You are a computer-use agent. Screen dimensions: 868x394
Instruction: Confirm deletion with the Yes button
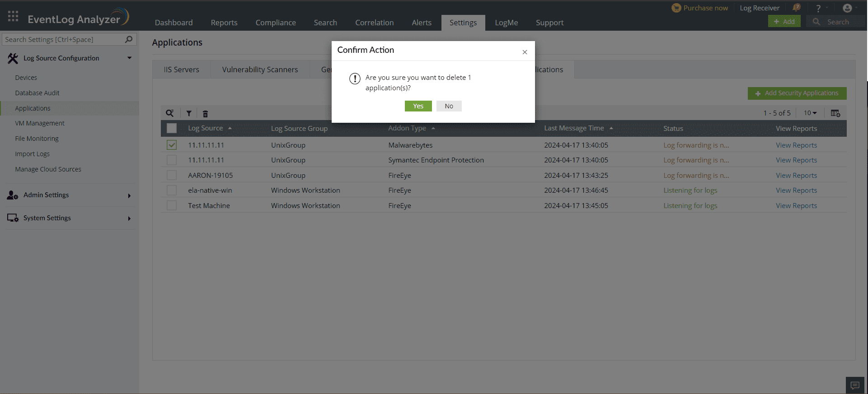[418, 106]
